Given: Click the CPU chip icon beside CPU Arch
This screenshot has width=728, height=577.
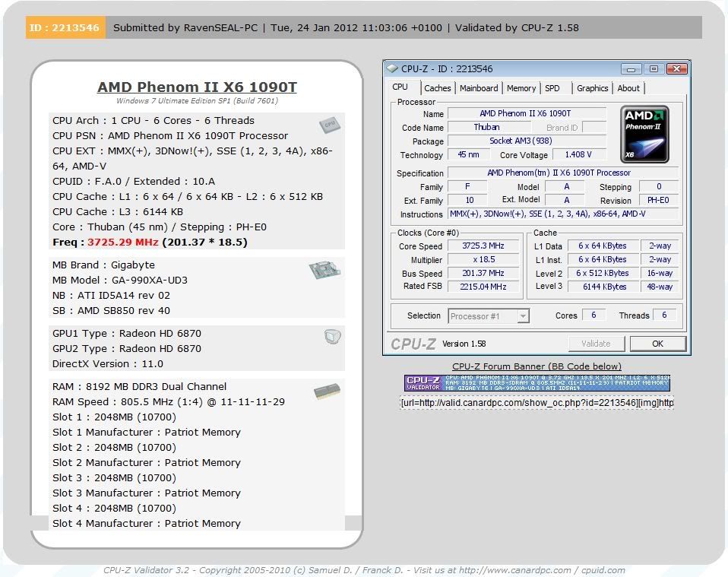Looking at the screenshot, I should tap(330, 125).
